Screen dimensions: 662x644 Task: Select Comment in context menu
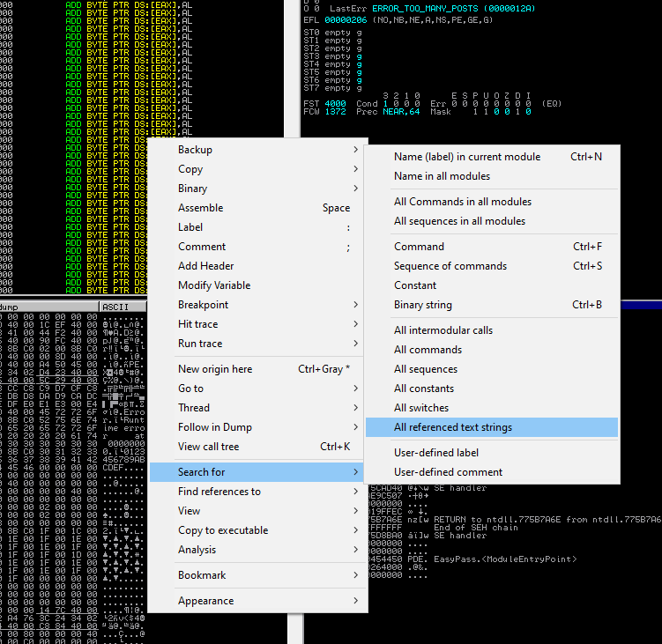pyautogui.click(x=257, y=247)
